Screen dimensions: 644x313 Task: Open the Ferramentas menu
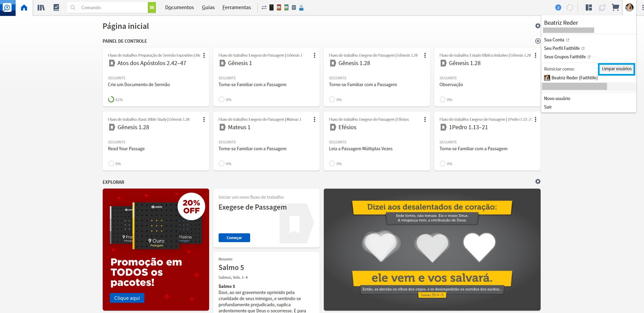click(237, 7)
